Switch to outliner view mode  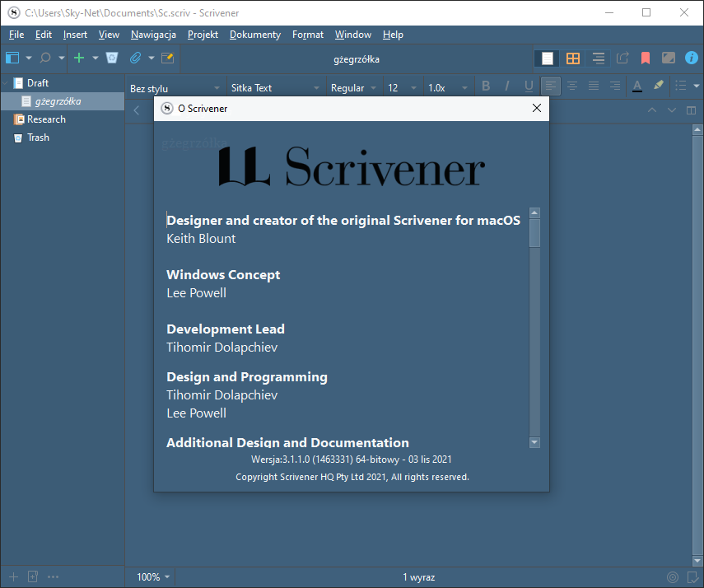coord(598,58)
